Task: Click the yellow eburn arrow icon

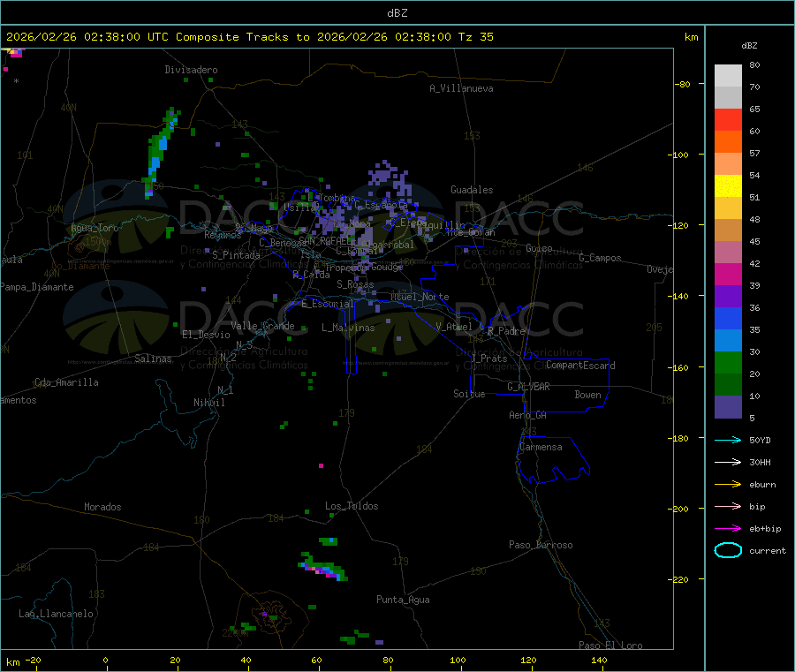Action: [728, 485]
